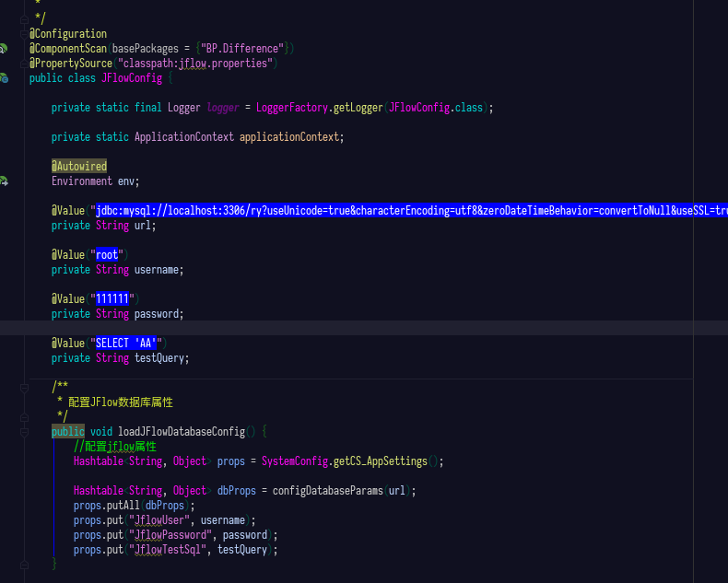This screenshot has height=583, width=728.
Task: Click ApplicationContext type name
Action: pyautogui.click(x=184, y=137)
